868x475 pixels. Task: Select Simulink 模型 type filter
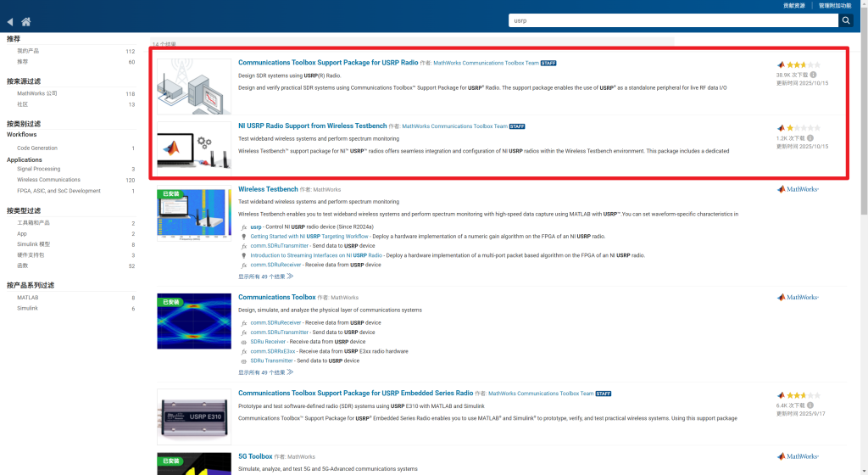coord(33,244)
